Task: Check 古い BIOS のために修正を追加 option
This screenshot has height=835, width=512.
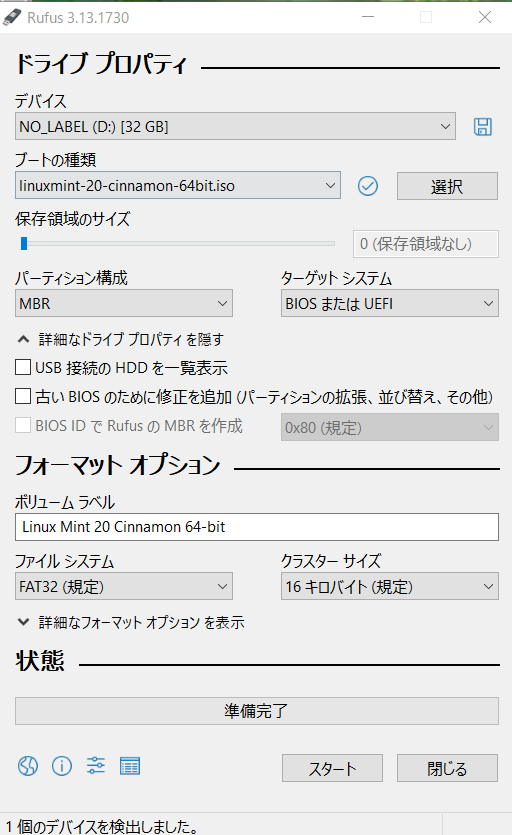Action: click(23, 396)
